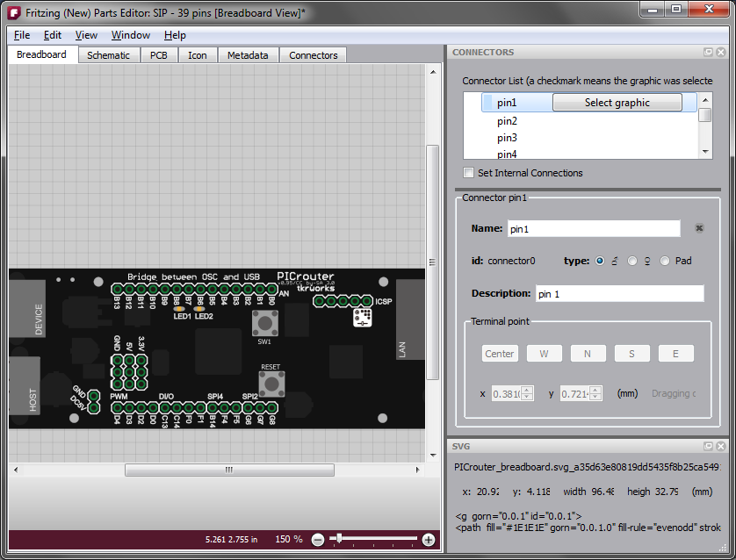This screenshot has width=736, height=560.
Task: Choose the Pad connector type
Action: tap(665, 261)
